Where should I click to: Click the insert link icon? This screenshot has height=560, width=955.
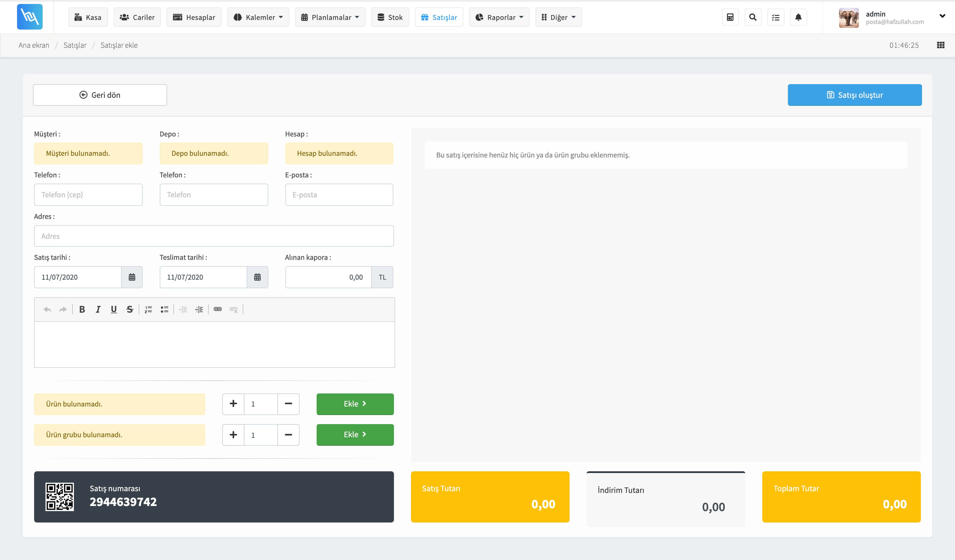[x=217, y=309]
